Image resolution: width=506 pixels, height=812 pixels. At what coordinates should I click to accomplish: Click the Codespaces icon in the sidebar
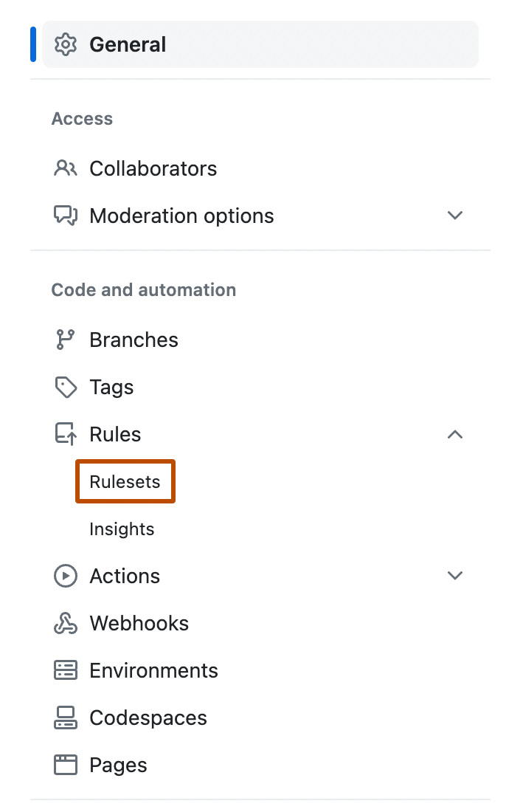tap(66, 718)
